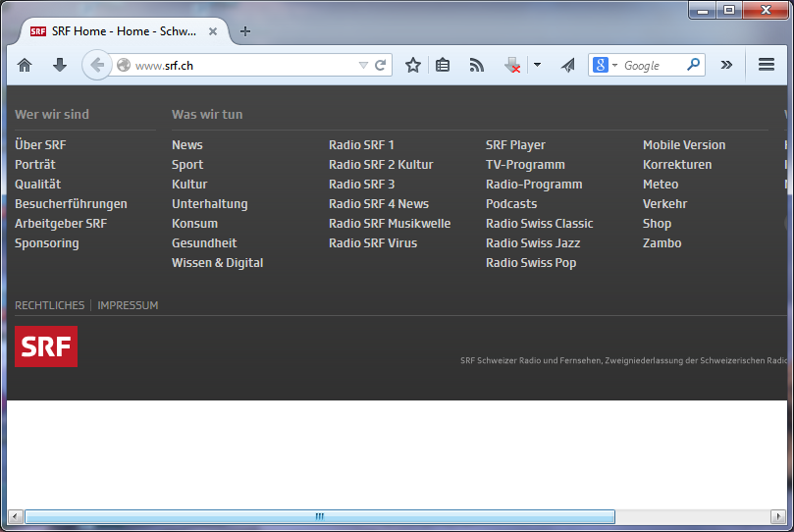Visit the Shop link
Screen dimensions: 794x532
click(x=657, y=224)
